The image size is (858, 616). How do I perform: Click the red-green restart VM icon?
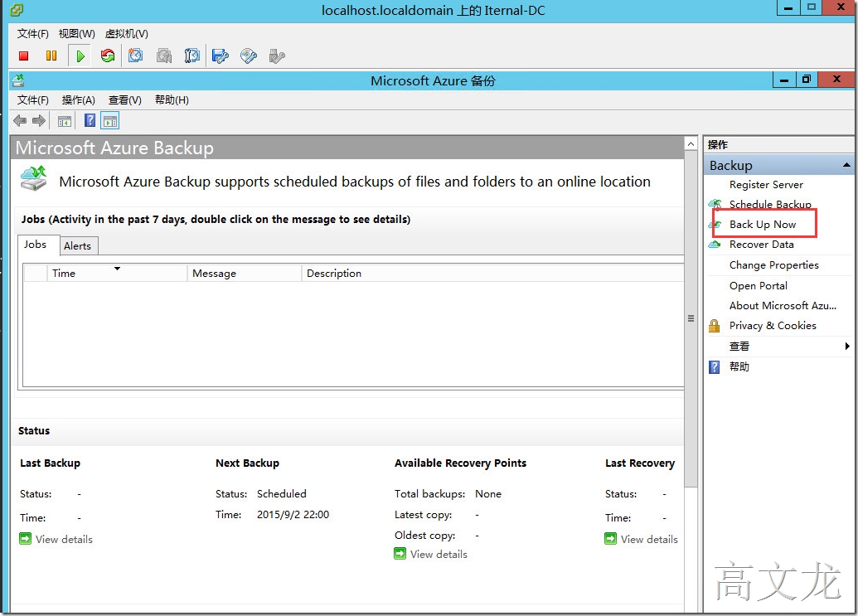tap(108, 56)
